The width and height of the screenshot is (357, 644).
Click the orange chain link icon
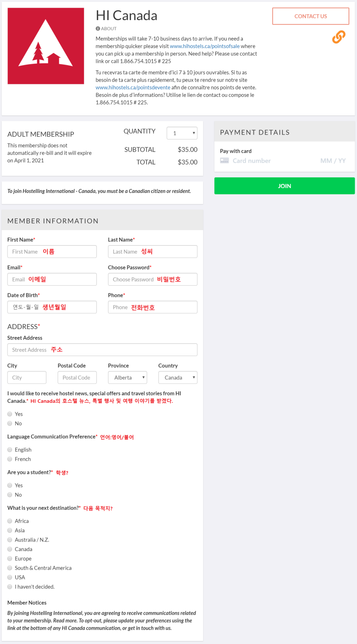(339, 37)
